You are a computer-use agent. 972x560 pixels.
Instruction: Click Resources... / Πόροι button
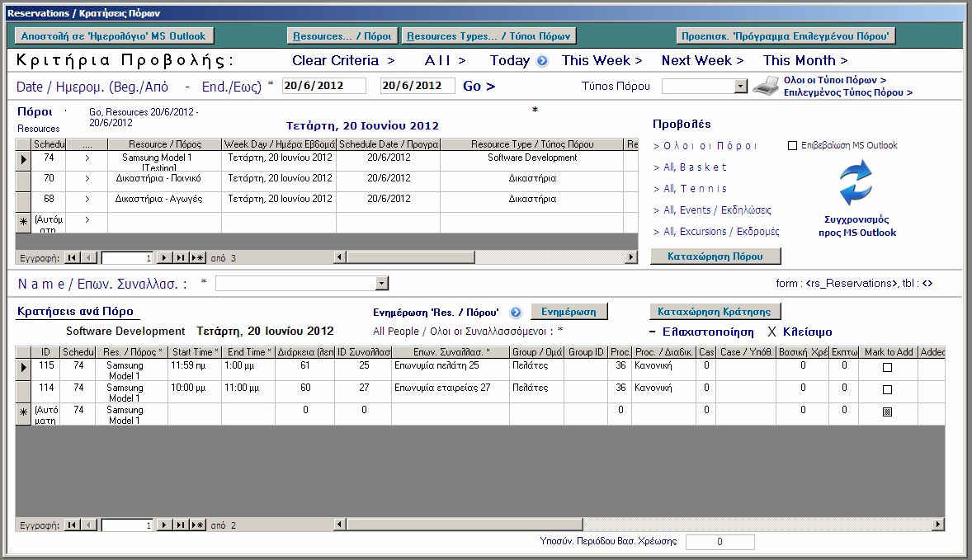pyautogui.click(x=342, y=36)
